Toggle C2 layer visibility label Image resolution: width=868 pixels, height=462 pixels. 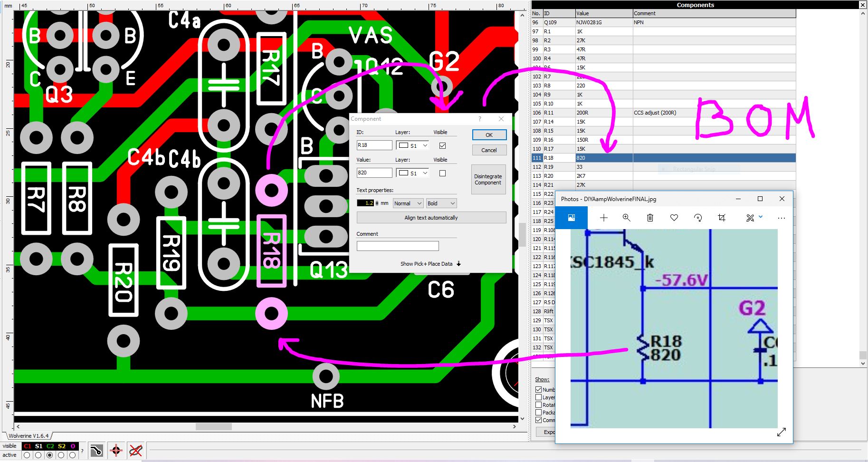(x=50, y=446)
